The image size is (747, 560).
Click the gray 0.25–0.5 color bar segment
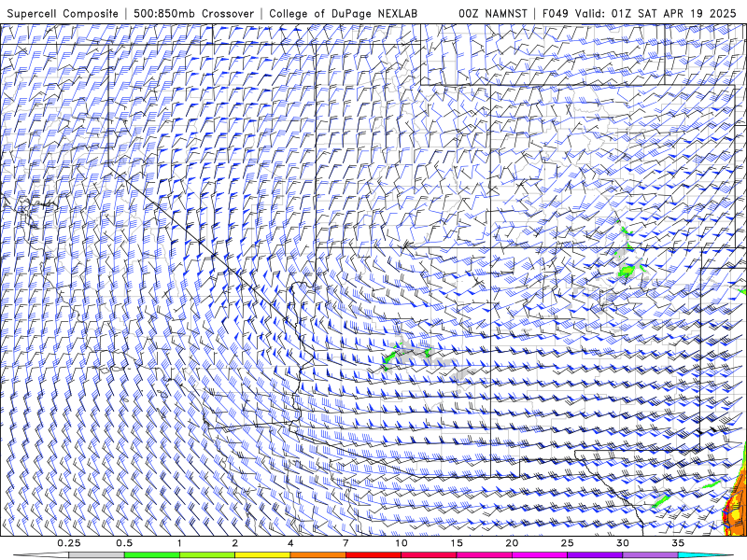(96, 555)
